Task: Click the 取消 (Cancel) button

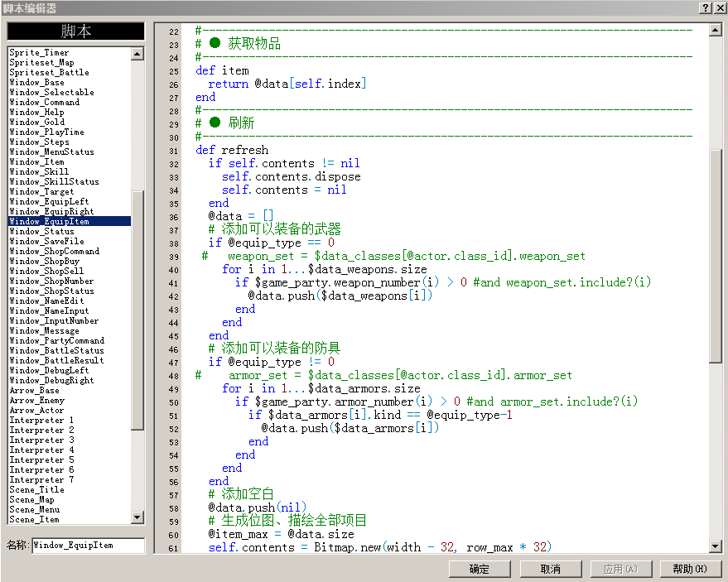Action: tap(550, 569)
